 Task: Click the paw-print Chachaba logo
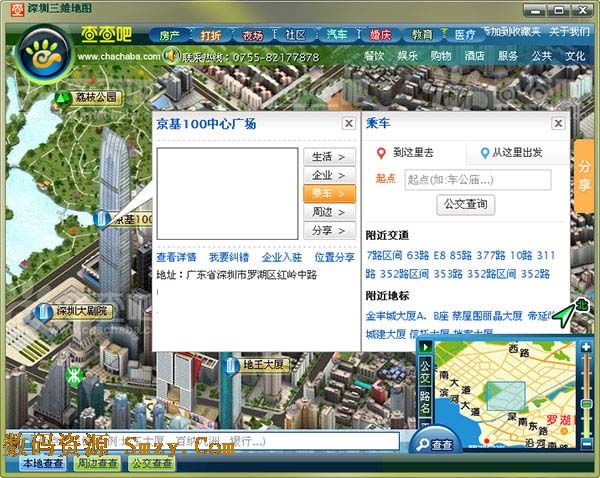(45, 54)
